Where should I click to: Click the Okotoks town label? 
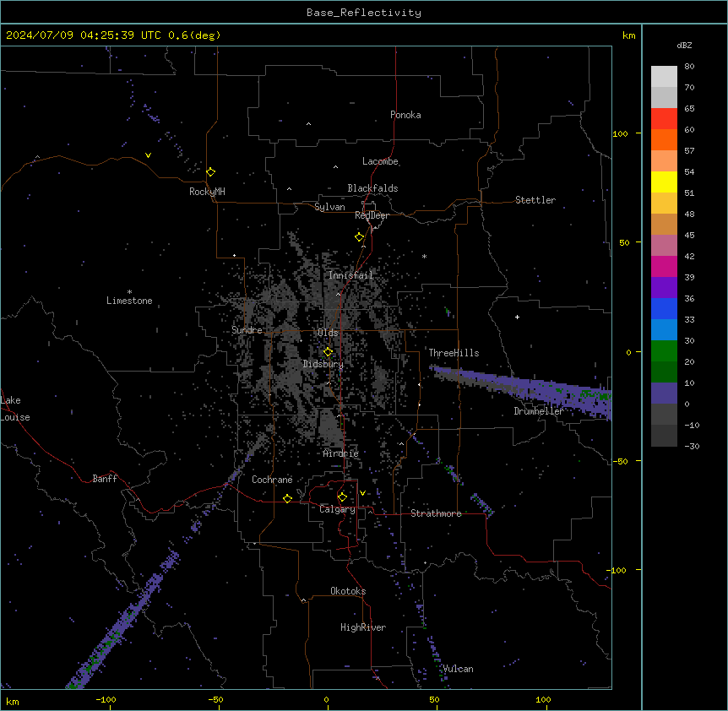click(x=348, y=591)
